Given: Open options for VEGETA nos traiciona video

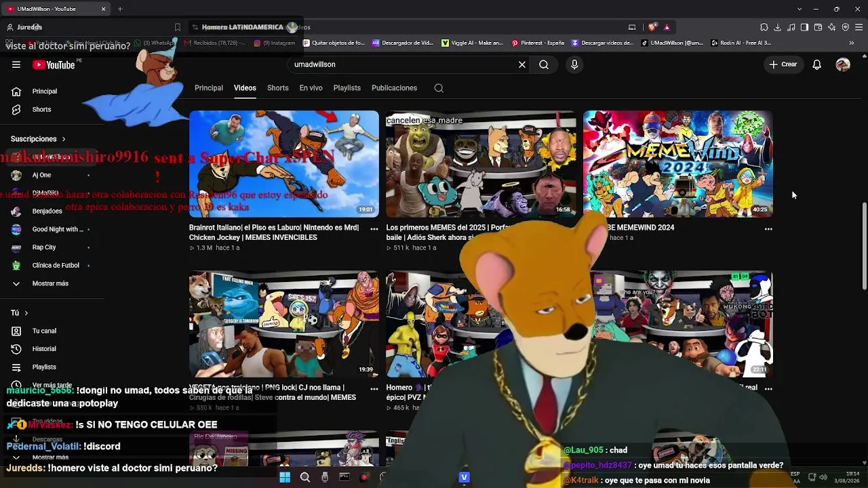Looking at the screenshot, I should point(374,389).
